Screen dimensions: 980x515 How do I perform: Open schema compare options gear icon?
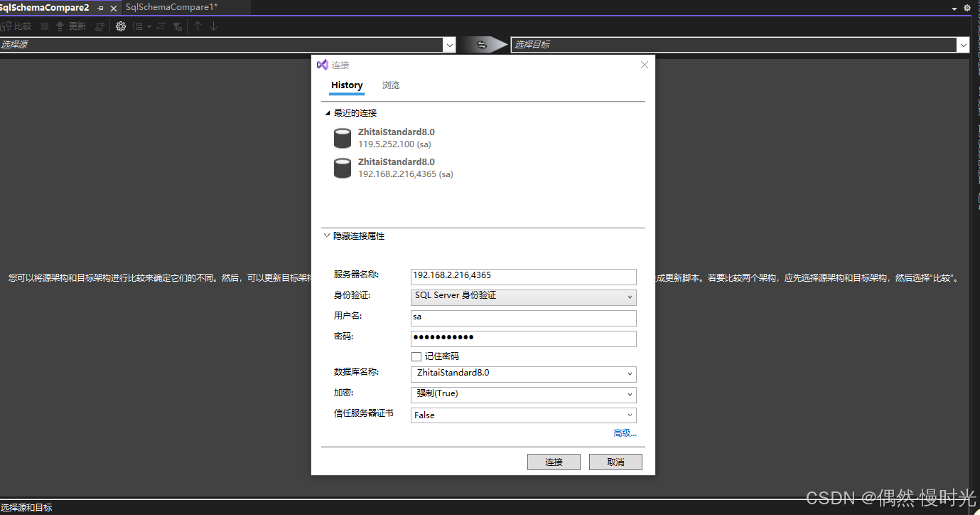[x=121, y=26]
